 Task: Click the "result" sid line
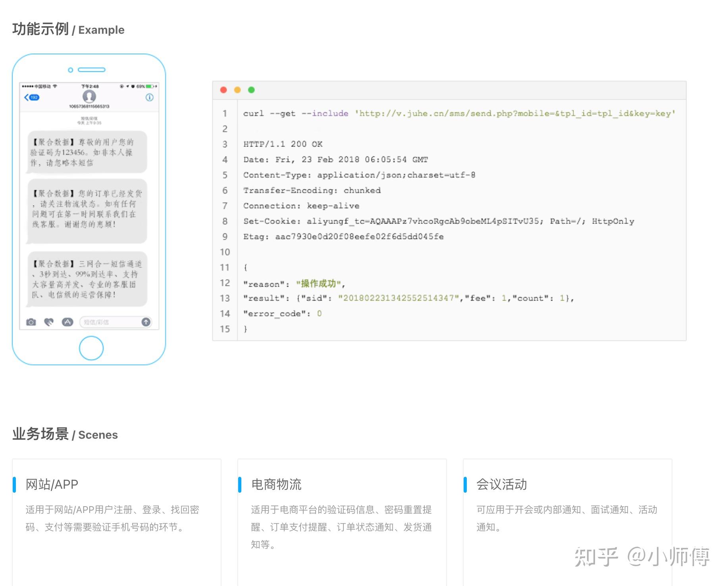(408, 298)
